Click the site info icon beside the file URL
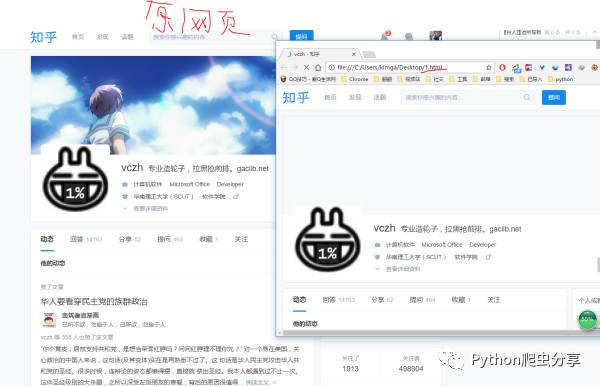This screenshot has height=387, width=600. 332,67
